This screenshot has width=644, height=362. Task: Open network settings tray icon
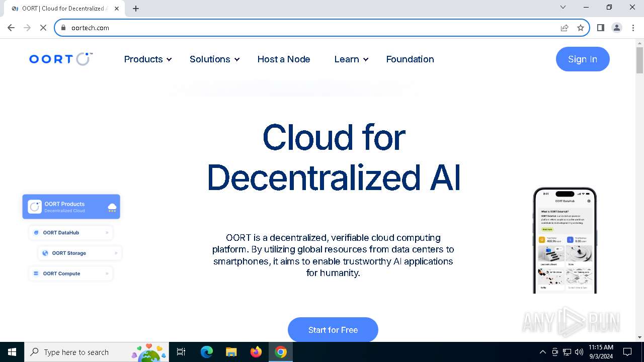tap(567, 352)
